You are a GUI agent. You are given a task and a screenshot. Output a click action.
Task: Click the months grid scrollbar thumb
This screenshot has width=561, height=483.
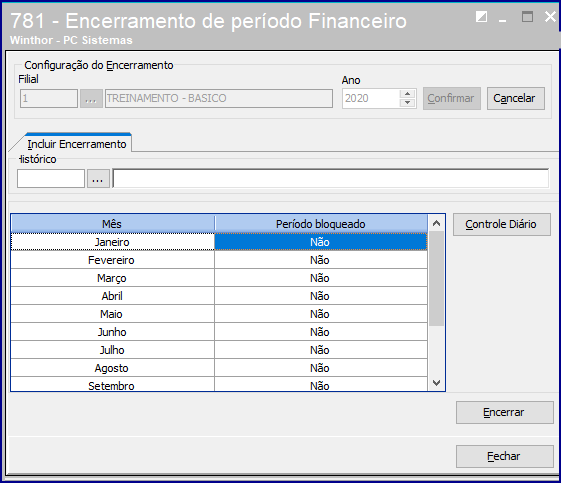tap(436, 278)
